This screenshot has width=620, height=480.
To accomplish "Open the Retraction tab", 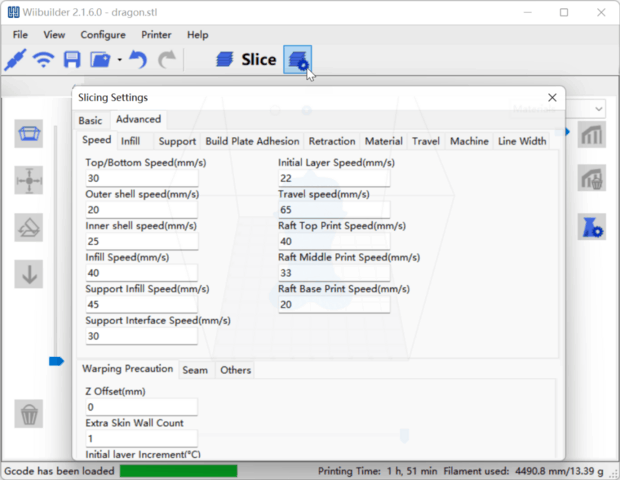I will click(331, 141).
